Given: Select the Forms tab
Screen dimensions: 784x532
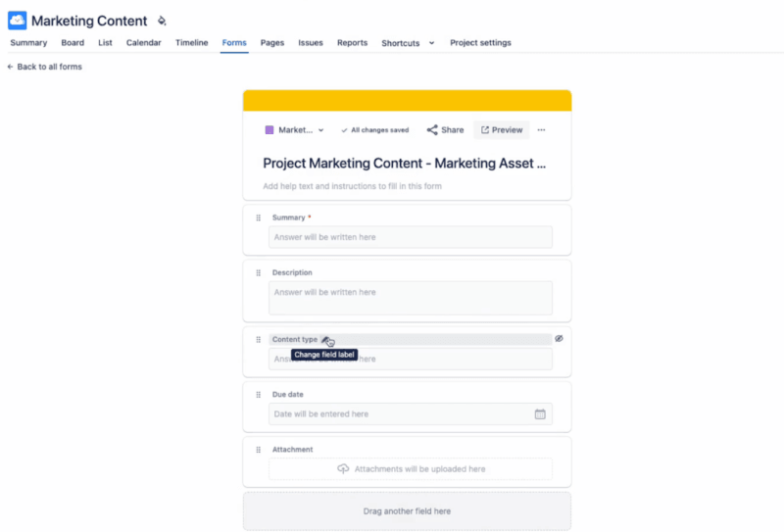Looking at the screenshot, I should (x=234, y=43).
